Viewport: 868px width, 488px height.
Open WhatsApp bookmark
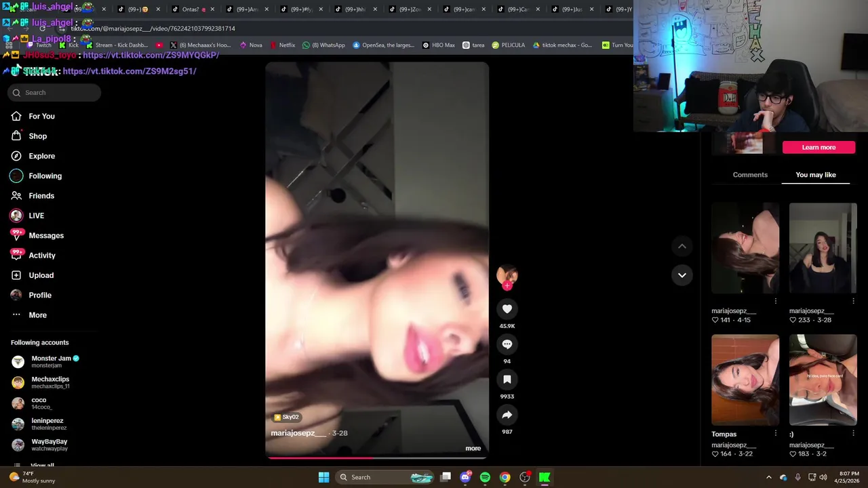point(323,45)
